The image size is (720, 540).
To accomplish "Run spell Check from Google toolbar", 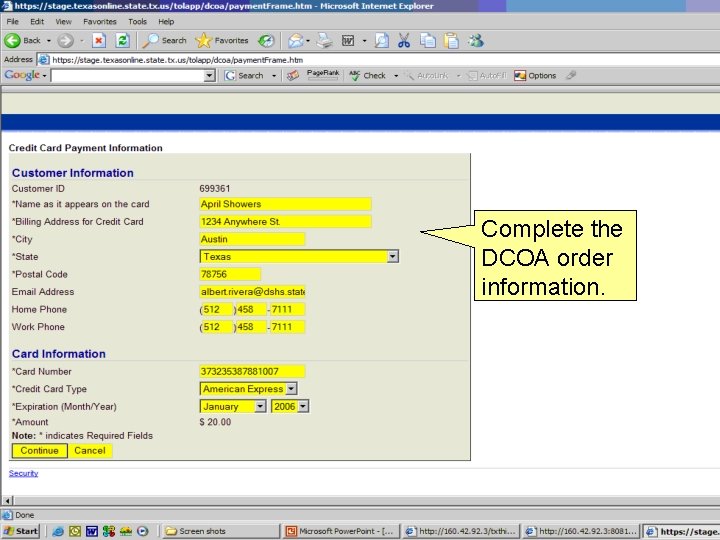I will coord(368,75).
